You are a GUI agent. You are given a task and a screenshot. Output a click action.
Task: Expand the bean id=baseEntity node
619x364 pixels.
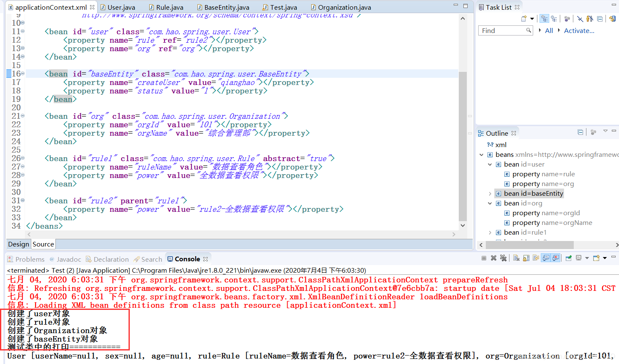(x=490, y=194)
